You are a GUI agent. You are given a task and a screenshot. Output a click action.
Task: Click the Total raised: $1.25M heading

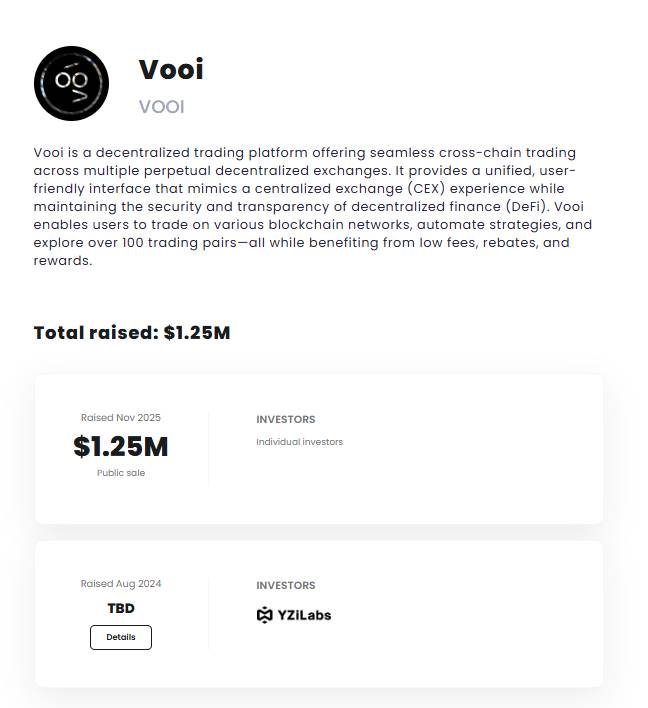(x=132, y=333)
